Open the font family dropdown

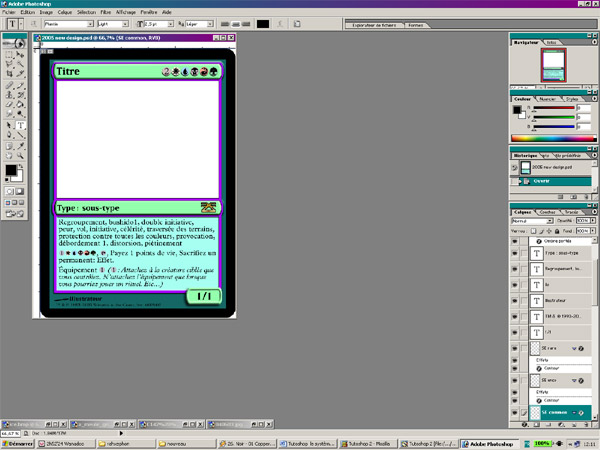tap(90, 24)
